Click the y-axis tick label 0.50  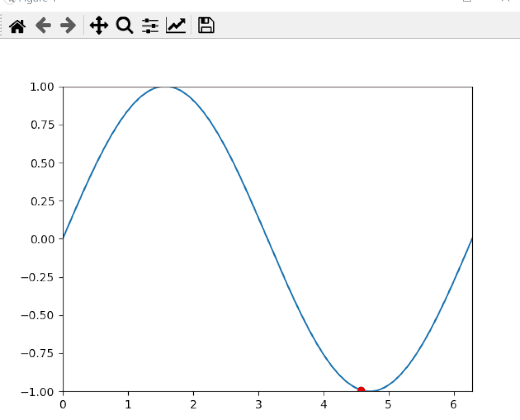43,163
